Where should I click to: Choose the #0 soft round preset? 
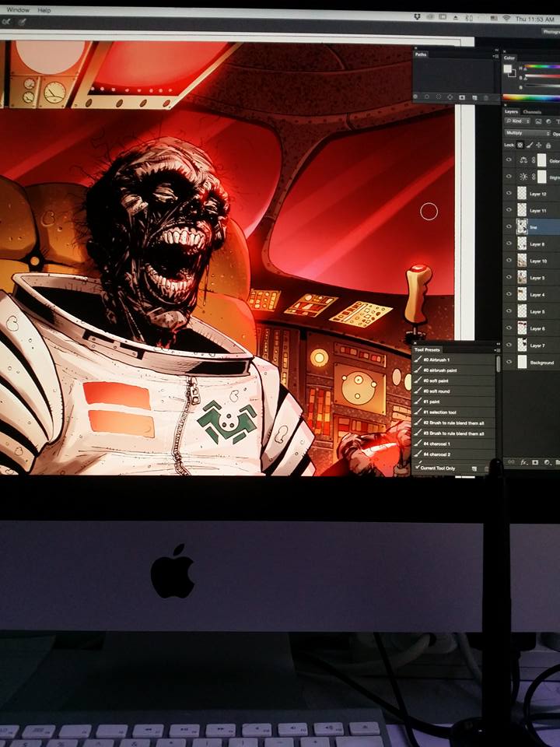click(x=453, y=391)
